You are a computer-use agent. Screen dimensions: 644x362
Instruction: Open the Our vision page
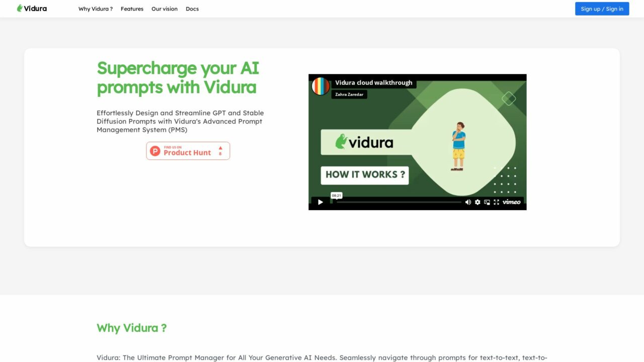[164, 9]
